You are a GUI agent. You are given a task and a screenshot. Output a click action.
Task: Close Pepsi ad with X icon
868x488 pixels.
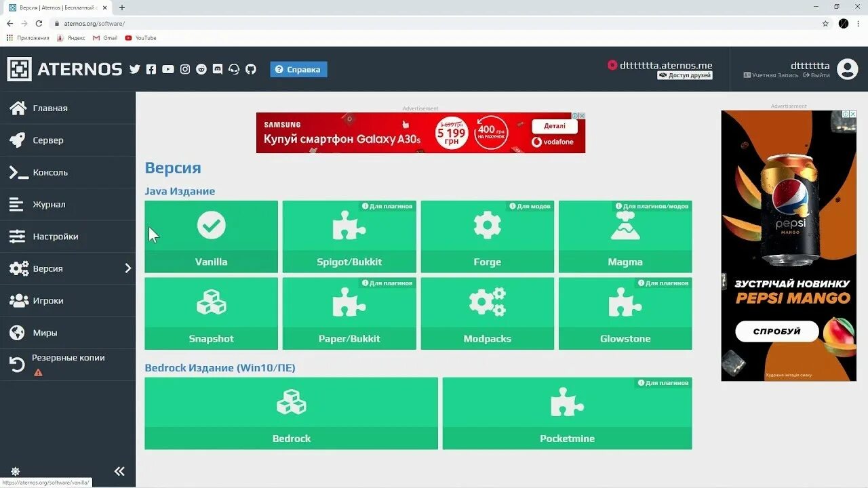(x=852, y=115)
